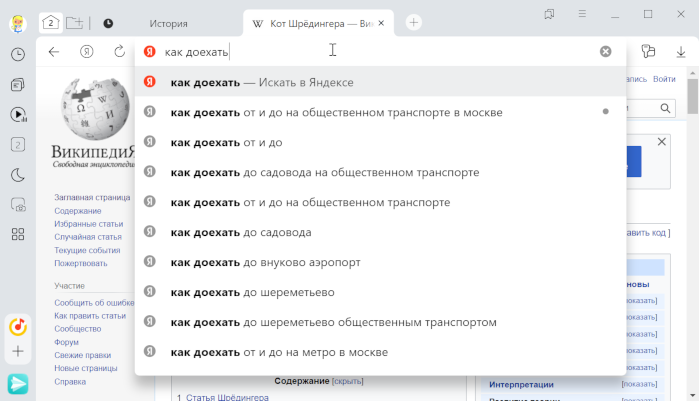This screenshot has height=401, width=699.
Task: Open the sidebar collections icon
Action: pos(18,85)
